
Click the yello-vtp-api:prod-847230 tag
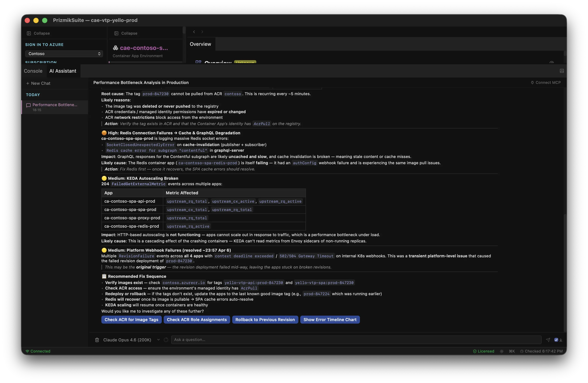tap(254, 283)
